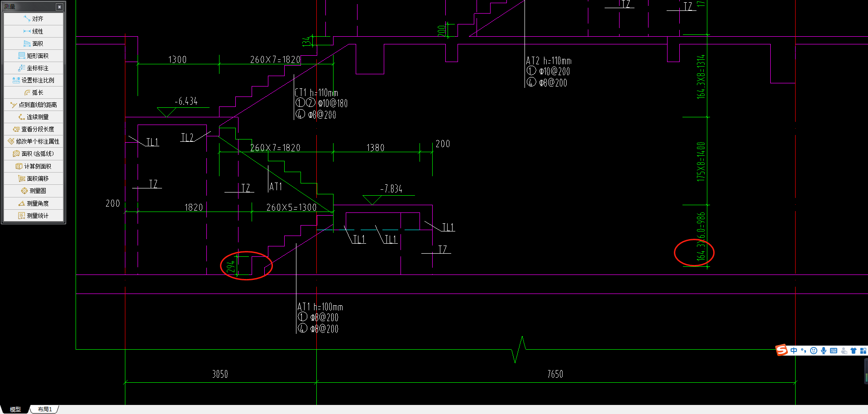Click the 1300 dimension text

177,60
